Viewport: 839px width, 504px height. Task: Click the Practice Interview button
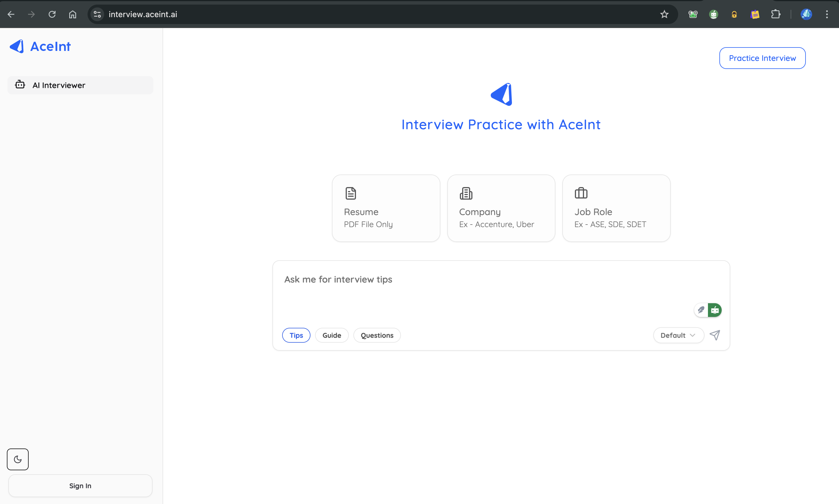[762, 58]
